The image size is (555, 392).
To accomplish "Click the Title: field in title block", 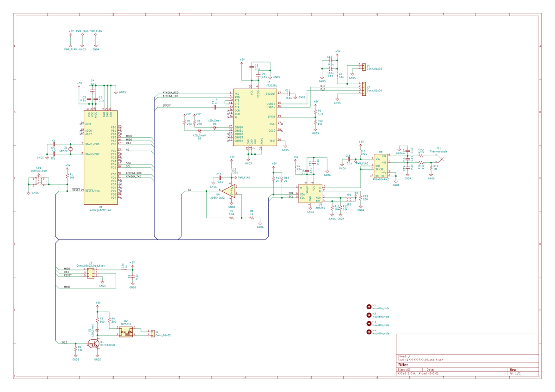I will point(403,364).
